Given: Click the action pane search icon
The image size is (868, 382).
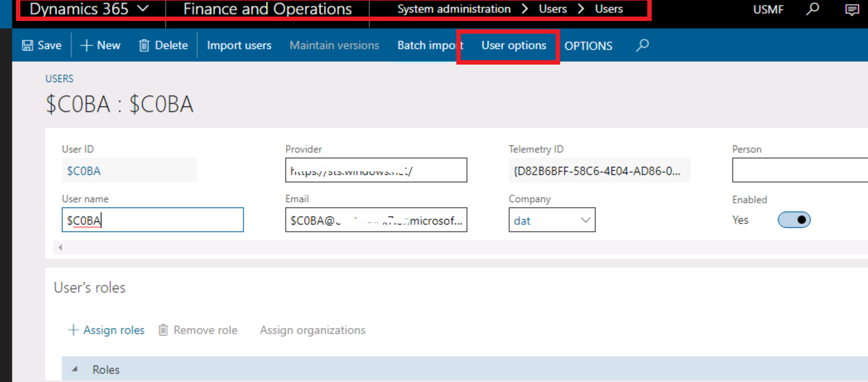Looking at the screenshot, I should (642, 45).
